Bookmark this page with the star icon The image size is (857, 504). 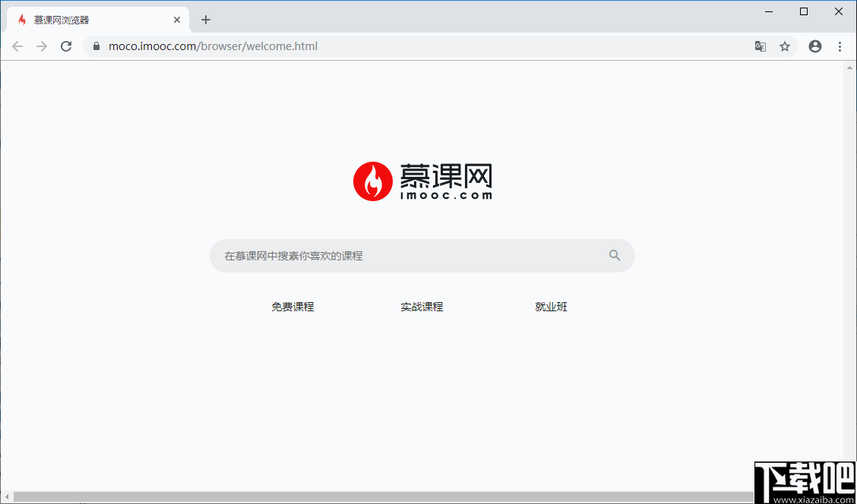point(785,46)
